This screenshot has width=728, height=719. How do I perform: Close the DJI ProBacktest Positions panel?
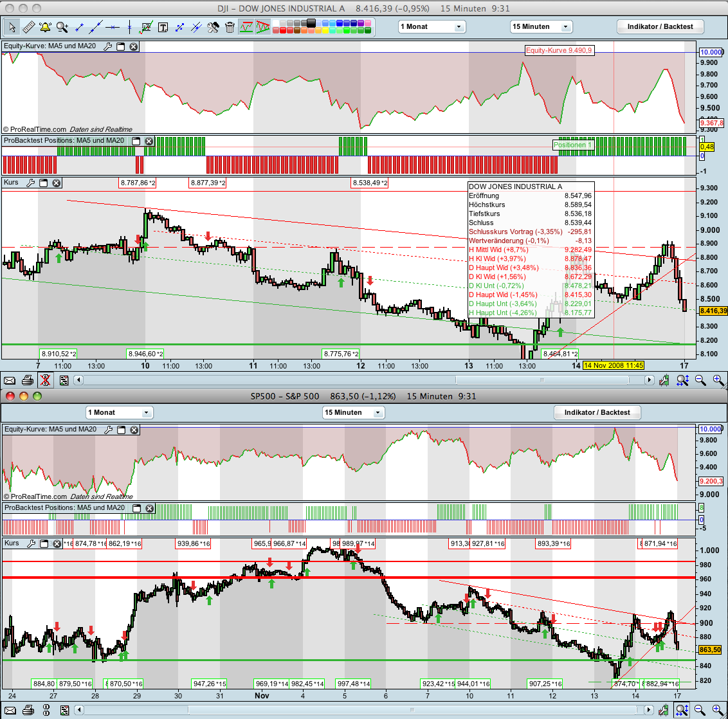point(149,141)
